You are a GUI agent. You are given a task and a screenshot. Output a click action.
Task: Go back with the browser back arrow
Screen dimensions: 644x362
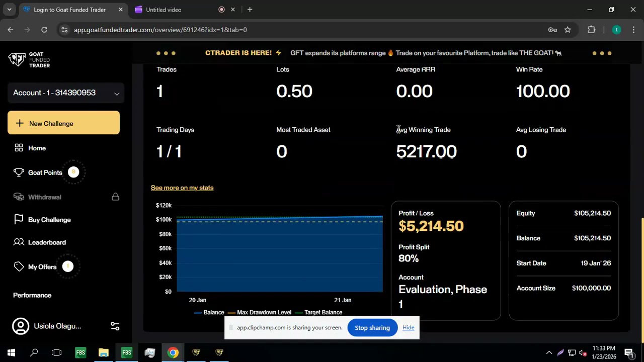[x=10, y=30]
